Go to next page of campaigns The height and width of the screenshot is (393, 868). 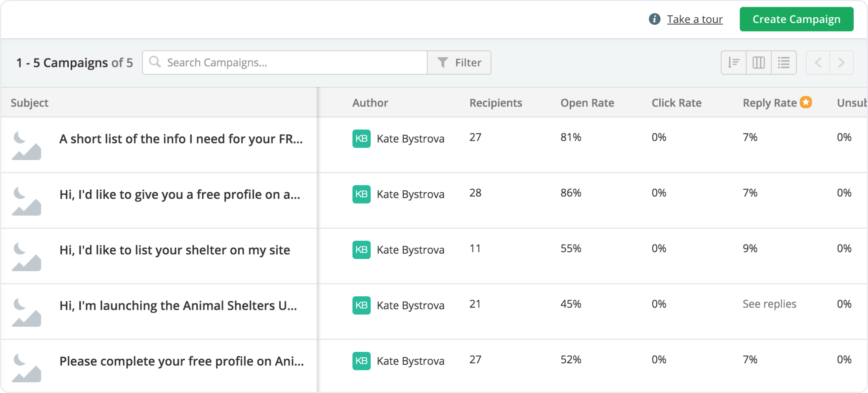[842, 62]
